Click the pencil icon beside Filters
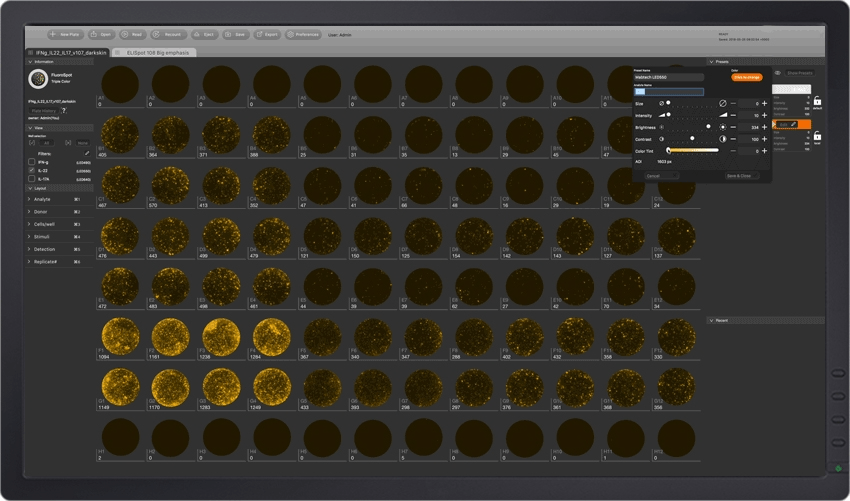This screenshot has width=850, height=501. pyautogui.click(x=87, y=153)
